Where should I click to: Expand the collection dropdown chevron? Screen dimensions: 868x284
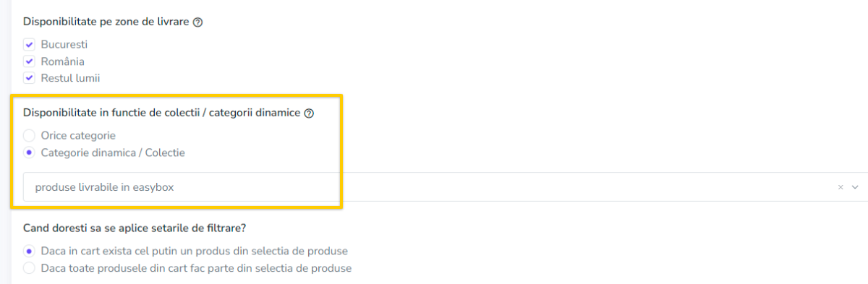(856, 187)
